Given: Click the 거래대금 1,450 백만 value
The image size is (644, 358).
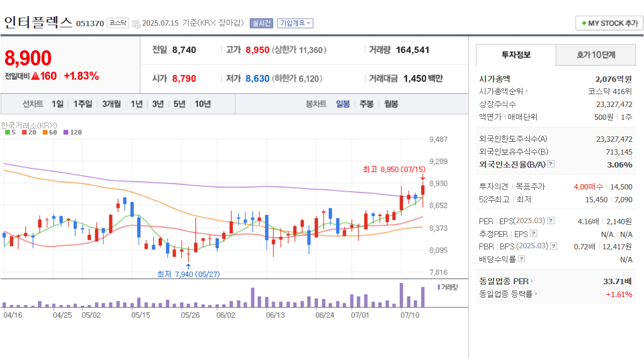Looking at the screenshot, I should (x=423, y=79).
